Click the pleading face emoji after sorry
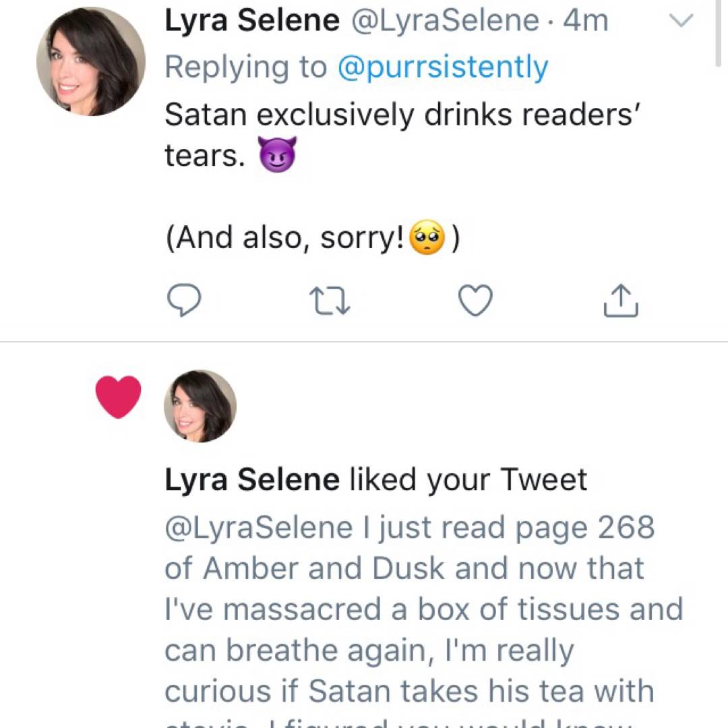The height and width of the screenshot is (728, 728). point(428,241)
